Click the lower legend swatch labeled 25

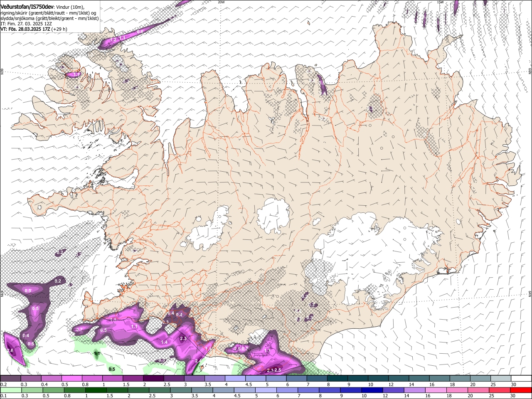[501, 390]
